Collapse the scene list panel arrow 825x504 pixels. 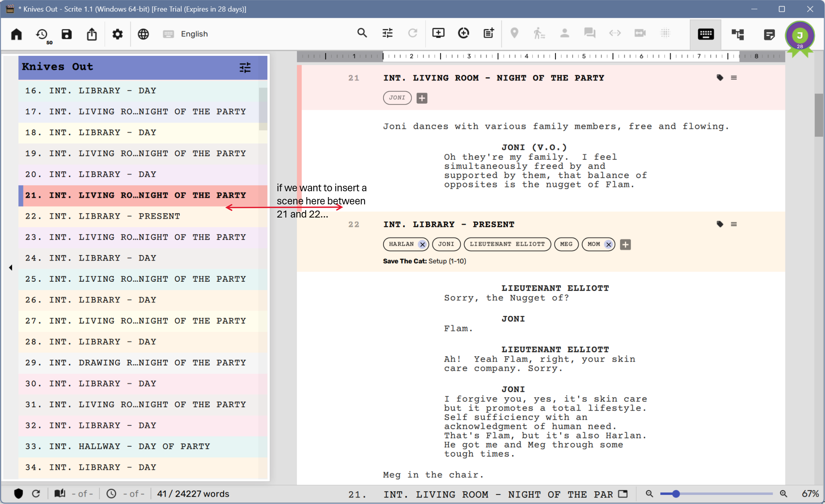[11, 268]
